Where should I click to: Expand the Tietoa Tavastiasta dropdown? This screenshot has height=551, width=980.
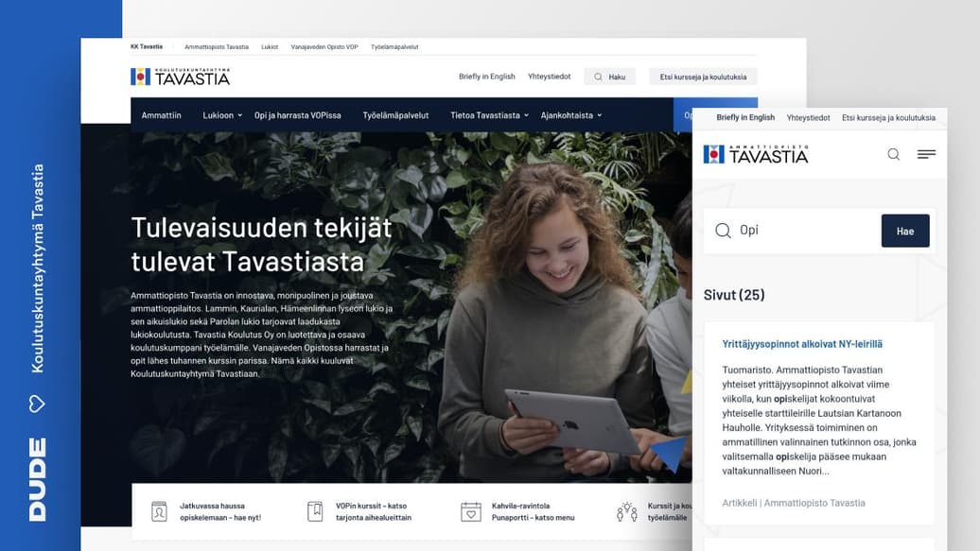pos(489,115)
